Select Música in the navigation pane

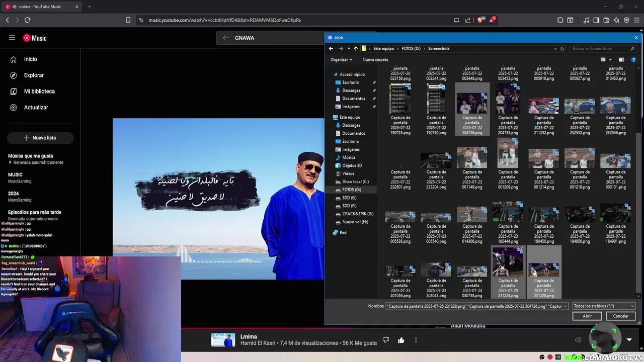tap(349, 157)
